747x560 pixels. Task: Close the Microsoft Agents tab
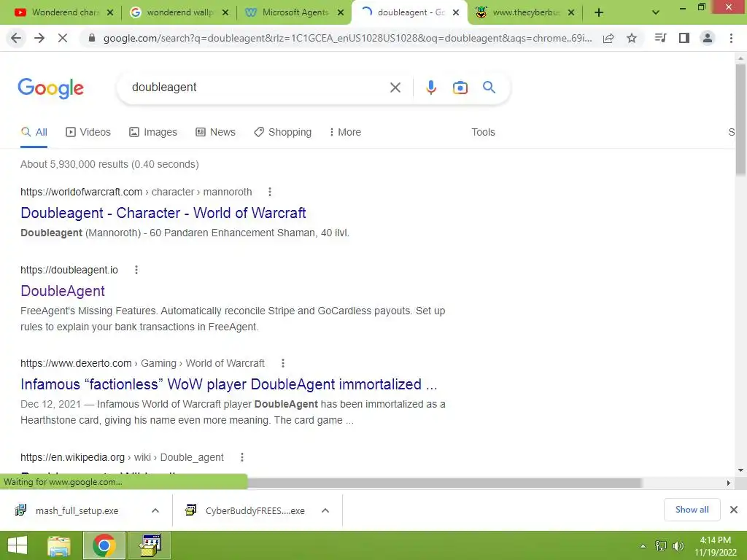click(341, 13)
